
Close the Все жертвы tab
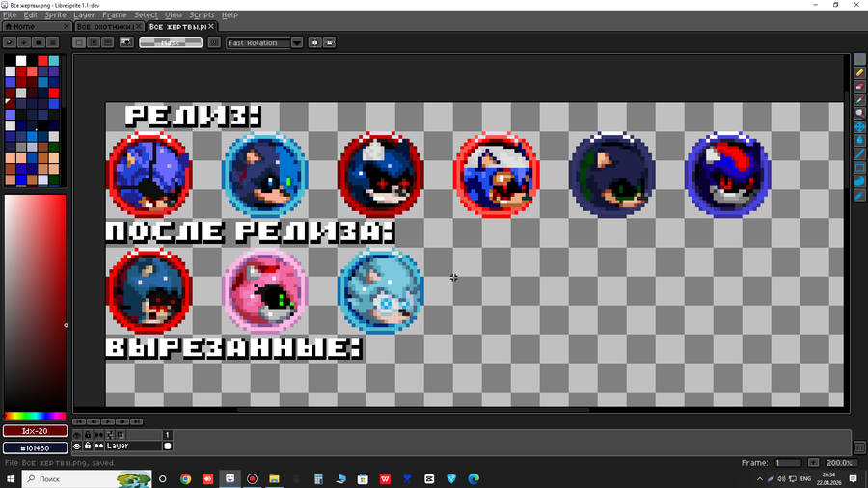211,27
